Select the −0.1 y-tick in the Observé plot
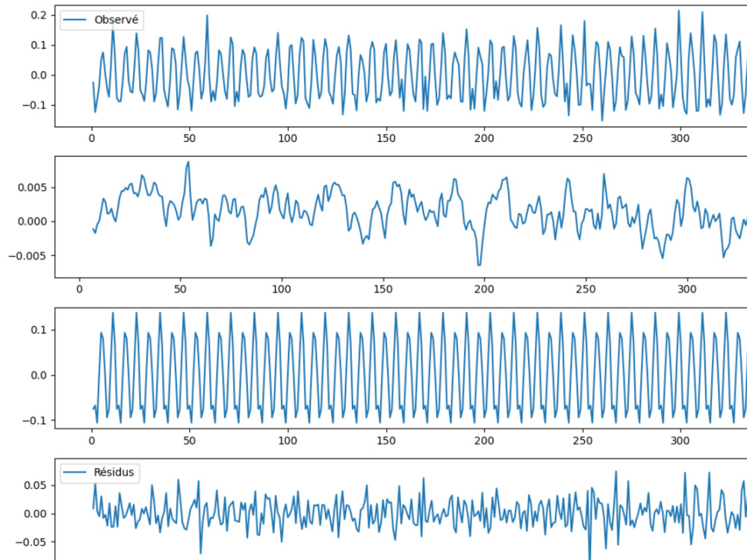 35,105
